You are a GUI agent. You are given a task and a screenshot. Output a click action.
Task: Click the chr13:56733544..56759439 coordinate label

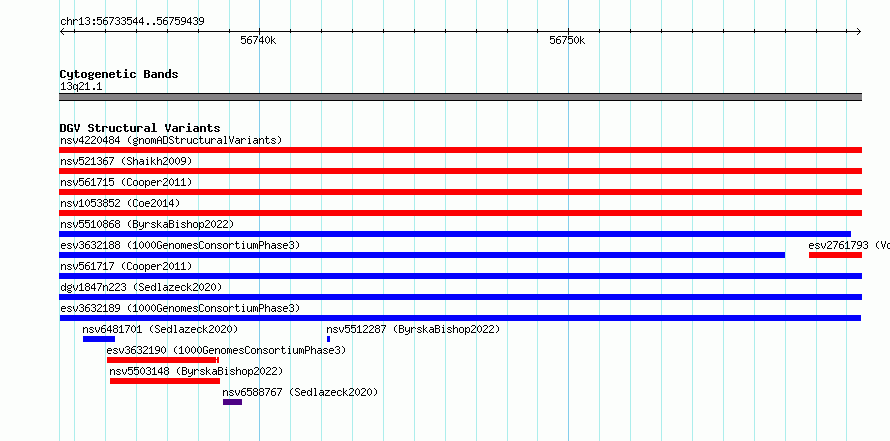132,22
